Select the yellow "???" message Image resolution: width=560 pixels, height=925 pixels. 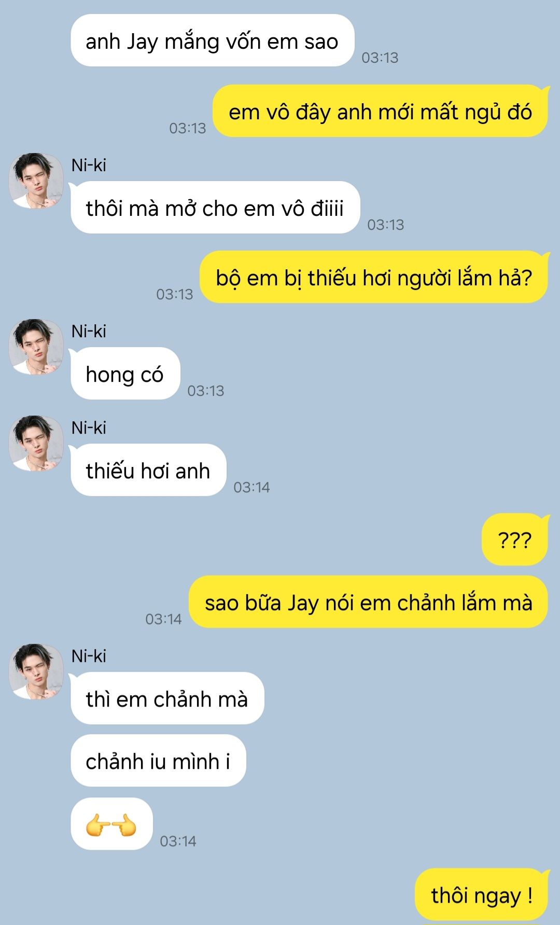pos(515,540)
